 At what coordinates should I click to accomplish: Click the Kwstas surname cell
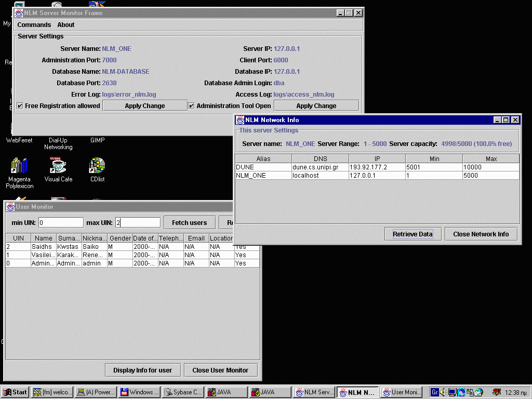tap(69, 247)
